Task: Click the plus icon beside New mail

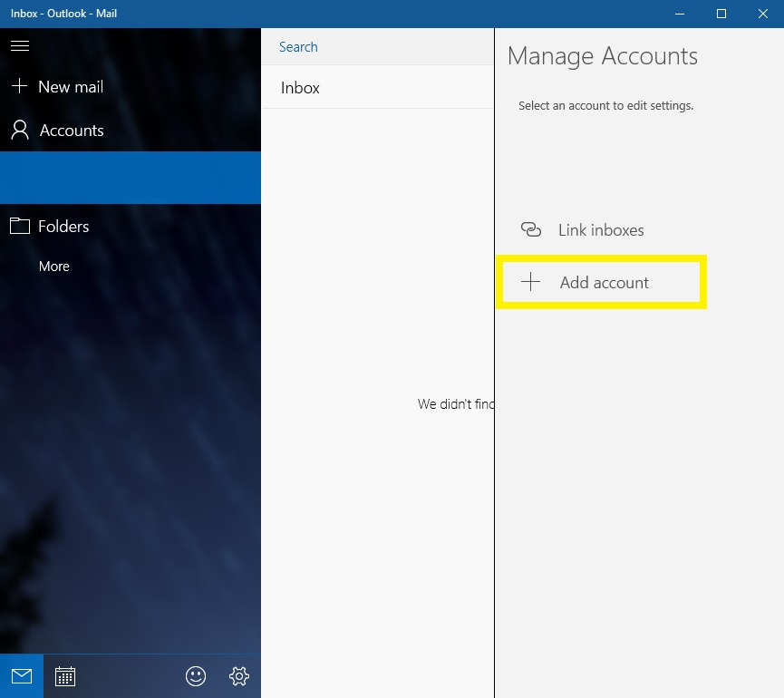Action: [x=19, y=86]
